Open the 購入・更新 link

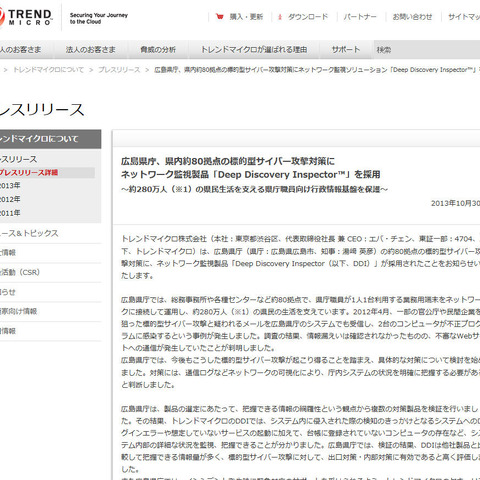click(x=246, y=17)
